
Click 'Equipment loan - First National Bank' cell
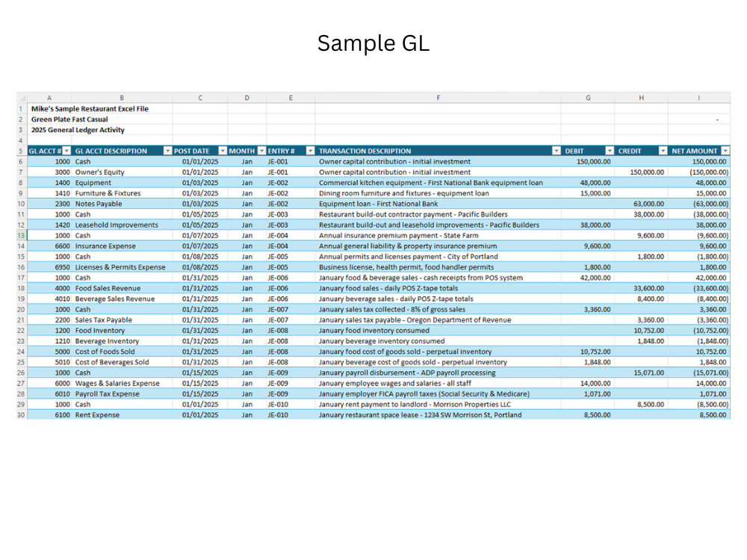coord(438,204)
